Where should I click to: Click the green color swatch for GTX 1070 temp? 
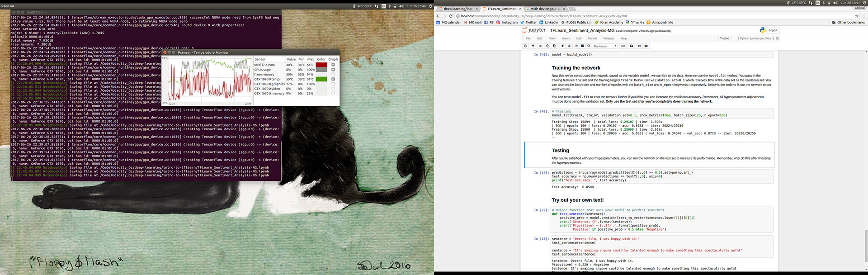click(321, 79)
